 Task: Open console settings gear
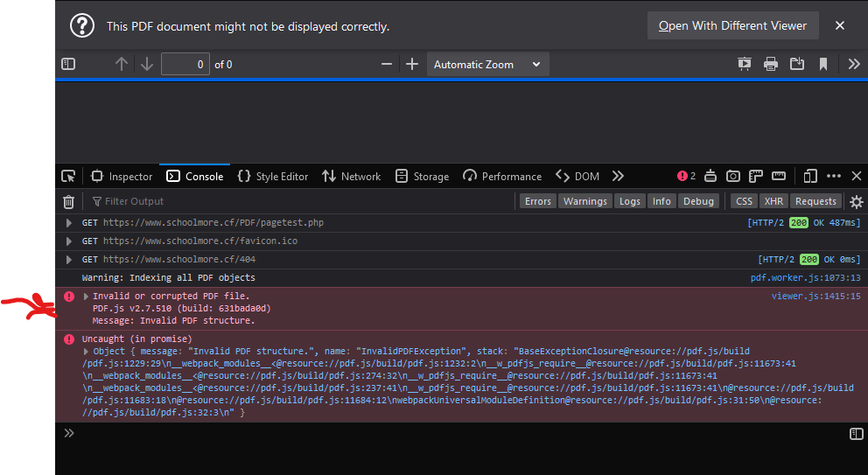click(x=856, y=201)
